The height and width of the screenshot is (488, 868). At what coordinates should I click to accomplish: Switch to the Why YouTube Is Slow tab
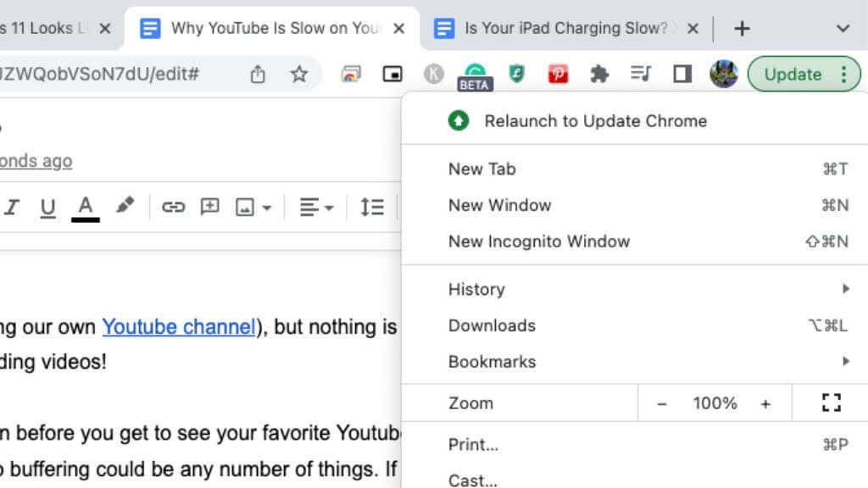[x=272, y=28]
